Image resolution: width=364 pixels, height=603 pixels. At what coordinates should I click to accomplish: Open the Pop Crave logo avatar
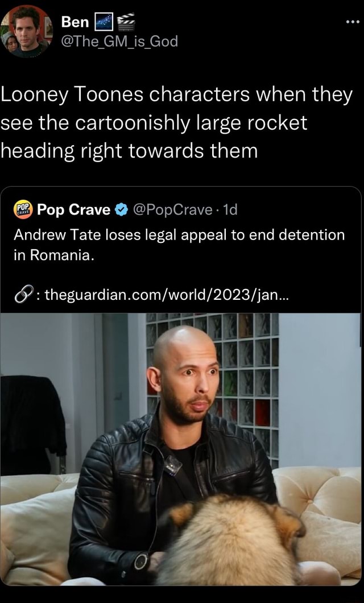23,209
